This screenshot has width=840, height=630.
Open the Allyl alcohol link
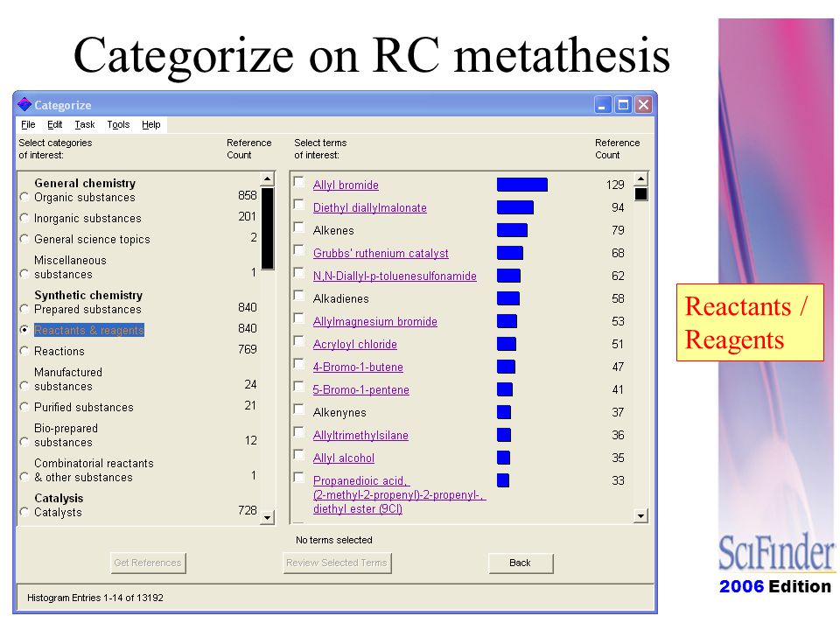343,458
